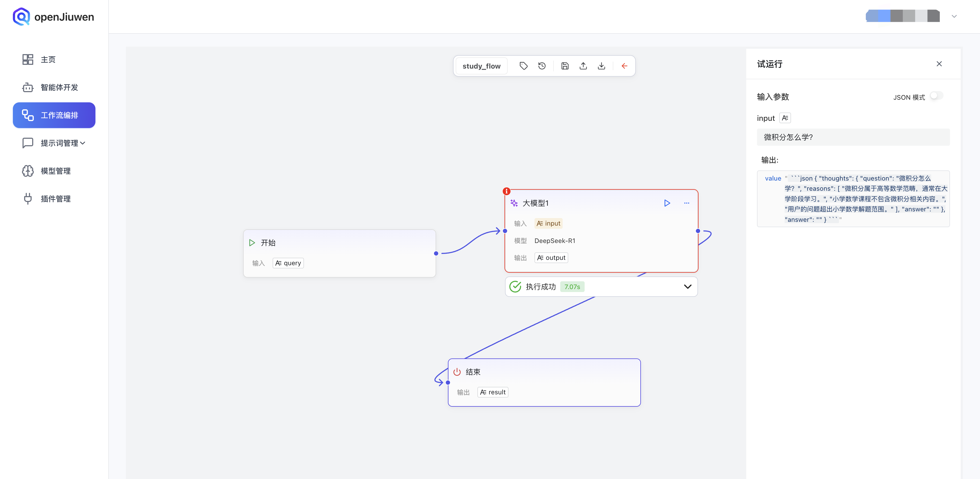
Task: Click the red back arrow icon
Action: [x=624, y=66]
